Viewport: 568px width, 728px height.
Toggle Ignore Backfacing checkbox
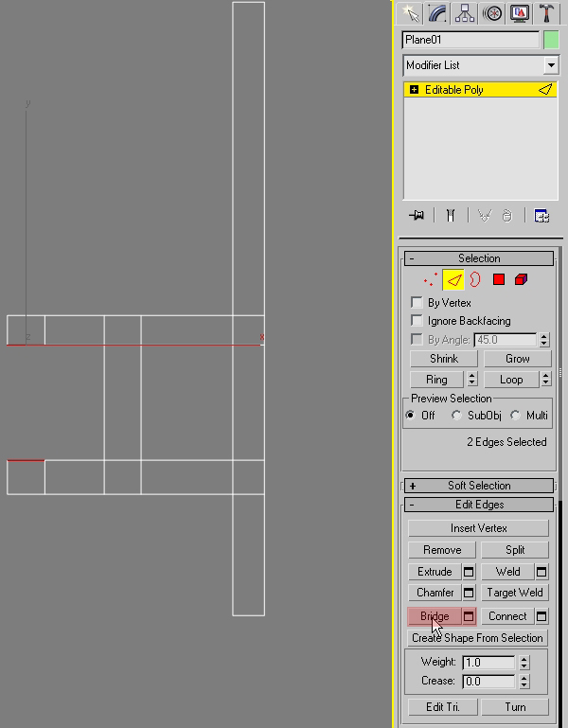pos(417,321)
